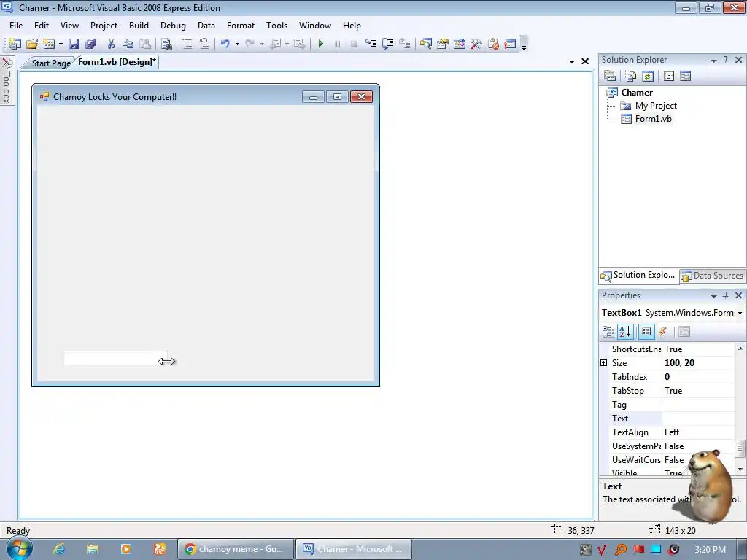
Task: Click the Immediate window toolbar icon
Action: point(510,44)
